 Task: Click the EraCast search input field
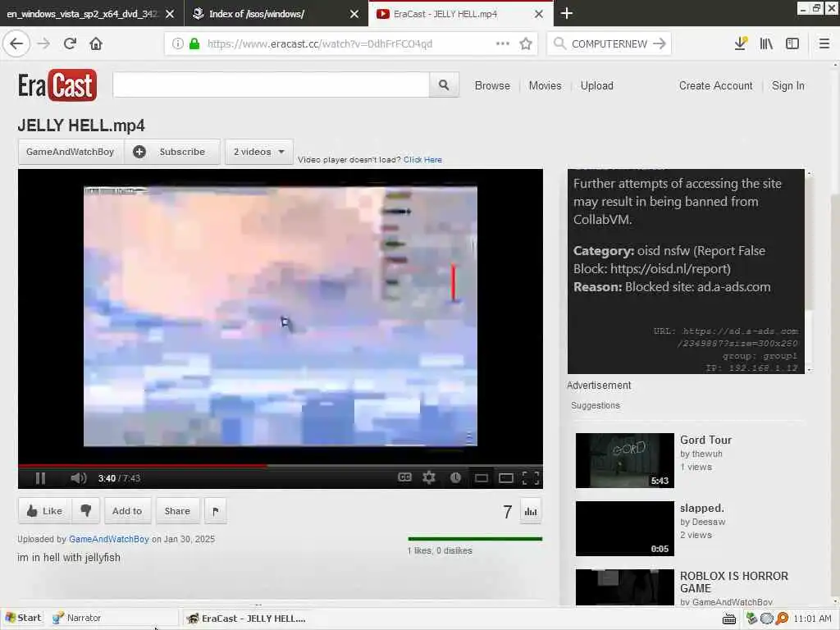click(x=271, y=84)
